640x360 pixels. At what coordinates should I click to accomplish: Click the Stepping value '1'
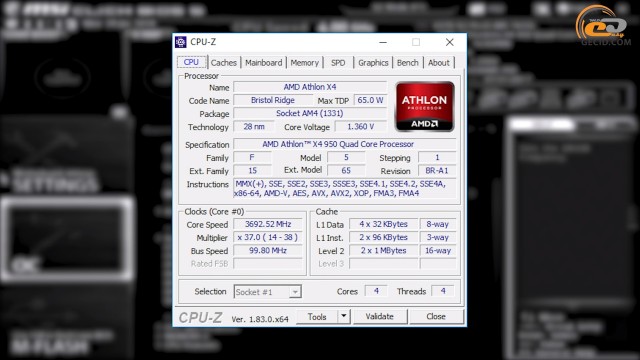coord(437,157)
